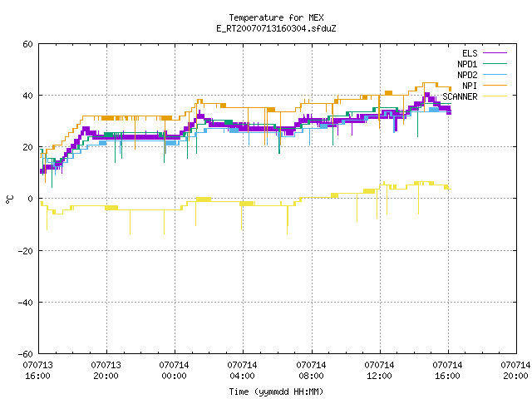Pick the green NPD1 legend line sample
This screenshot has width=532, height=399.
(x=495, y=64)
